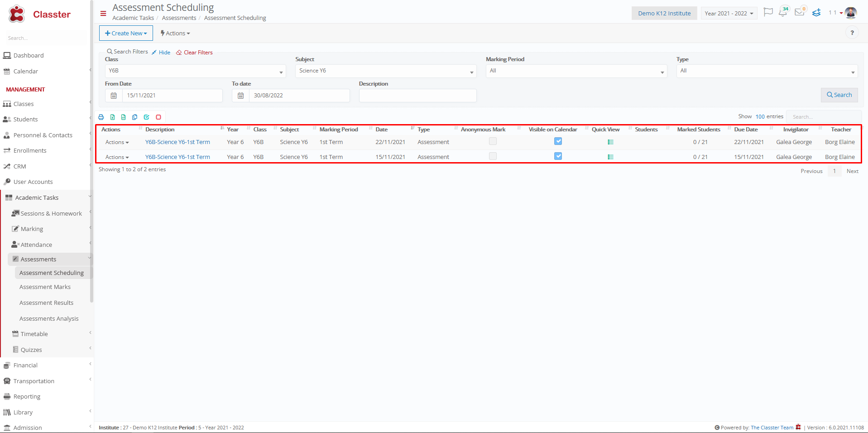The height and width of the screenshot is (433, 868).
Task: Sort table by the Year column
Action: (x=233, y=130)
